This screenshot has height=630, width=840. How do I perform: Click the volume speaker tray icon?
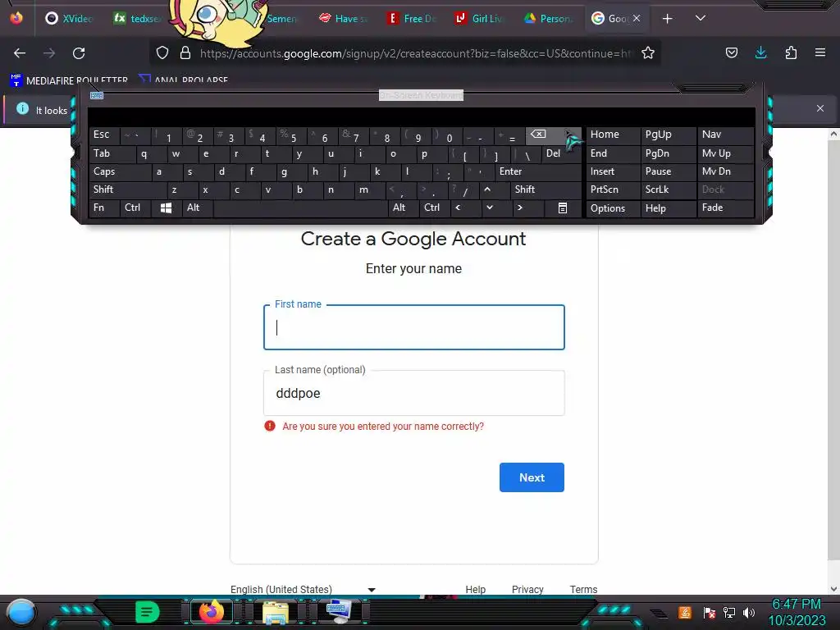pyautogui.click(x=748, y=612)
